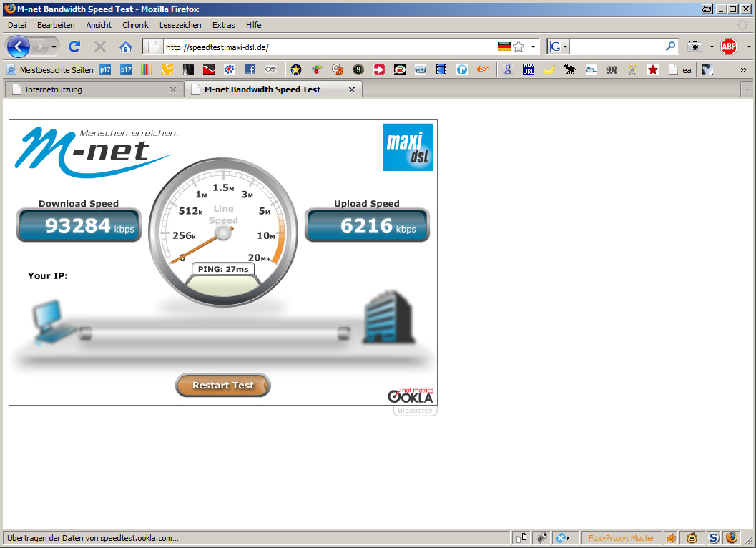The height and width of the screenshot is (548, 756).
Task: Open the film strip bookmark icon
Action: click(x=441, y=69)
